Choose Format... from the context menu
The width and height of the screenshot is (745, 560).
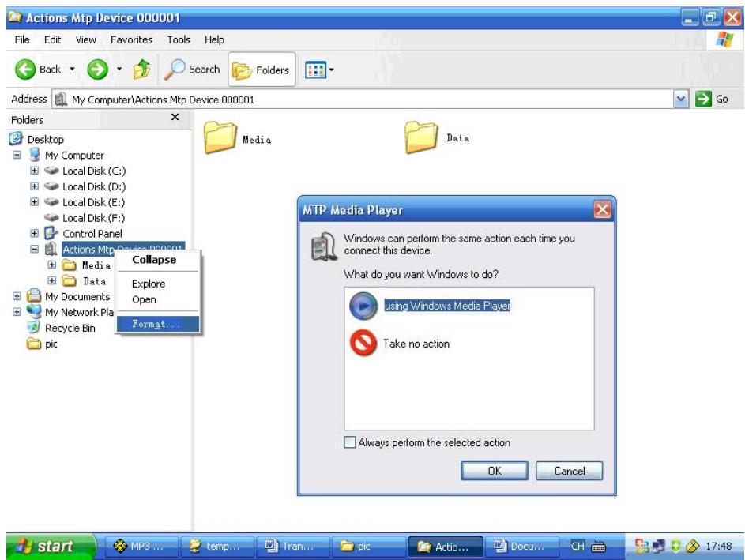tap(156, 325)
